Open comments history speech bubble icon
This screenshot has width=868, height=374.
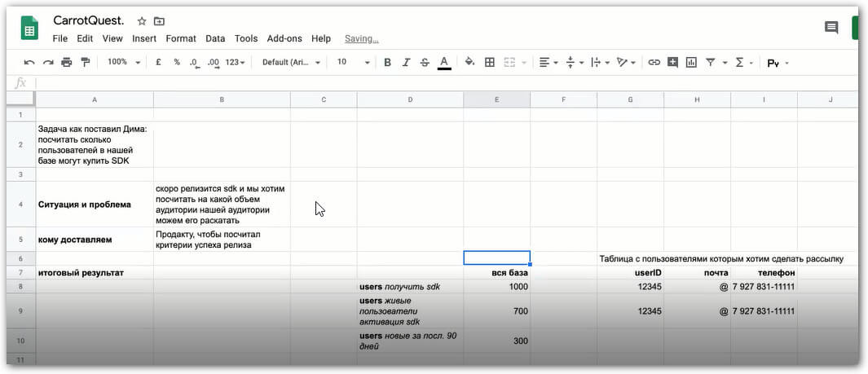coord(831,28)
